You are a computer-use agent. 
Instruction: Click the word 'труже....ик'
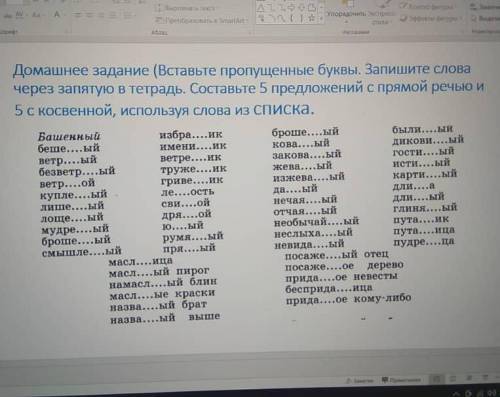pyautogui.click(x=194, y=169)
